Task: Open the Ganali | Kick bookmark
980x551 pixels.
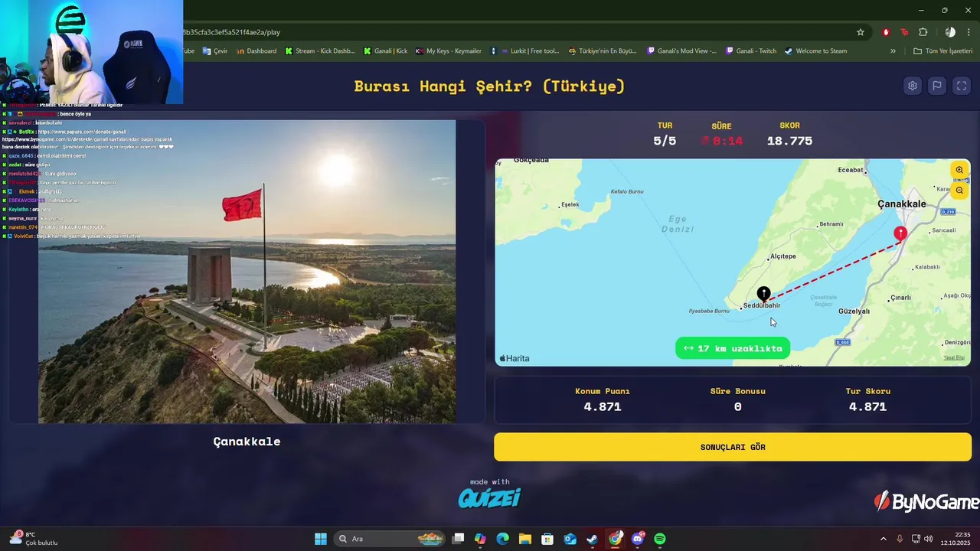Action: [x=386, y=51]
